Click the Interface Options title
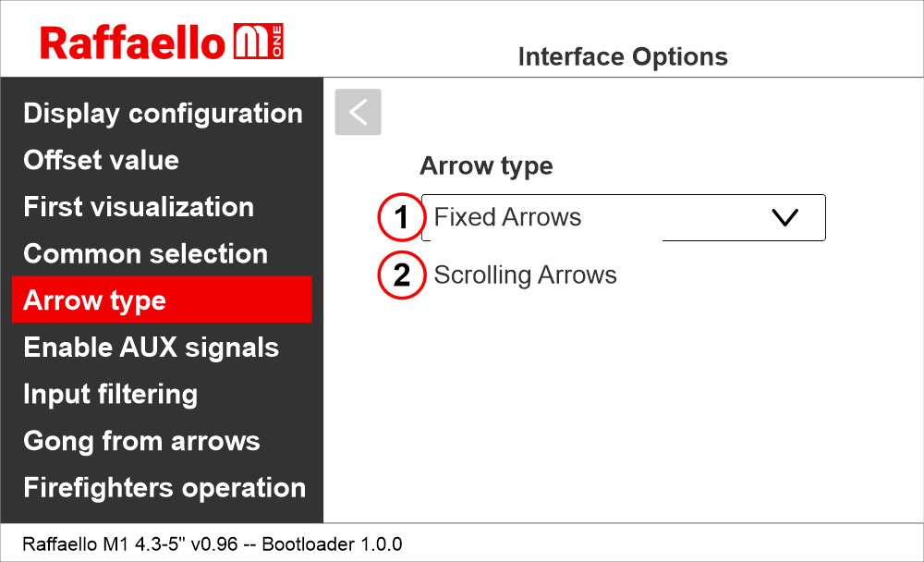 point(623,57)
